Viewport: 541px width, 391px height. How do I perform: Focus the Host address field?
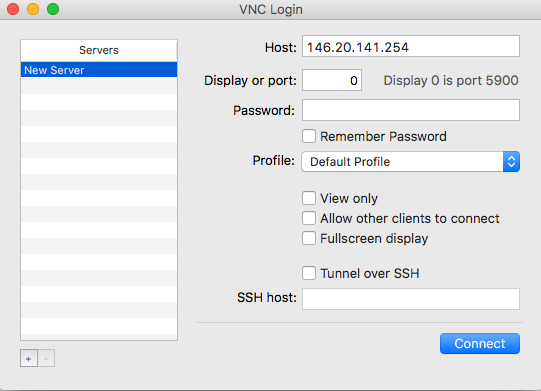point(411,46)
